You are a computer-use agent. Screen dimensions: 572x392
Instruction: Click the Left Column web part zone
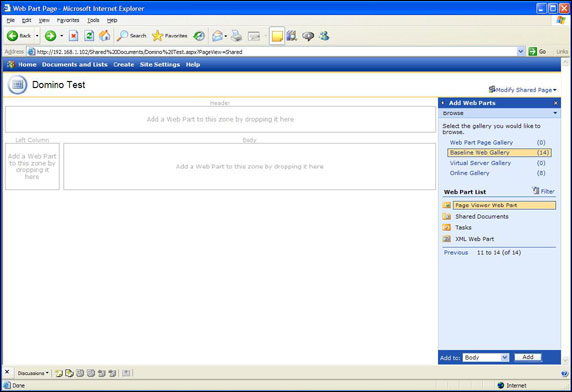[x=32, y=167]
